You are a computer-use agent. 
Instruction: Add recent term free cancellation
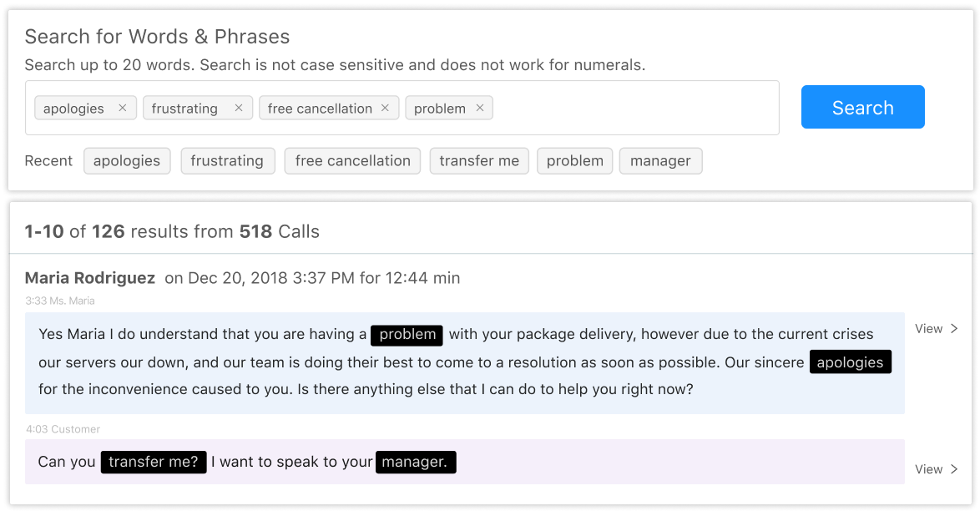[x=352, y=161]
